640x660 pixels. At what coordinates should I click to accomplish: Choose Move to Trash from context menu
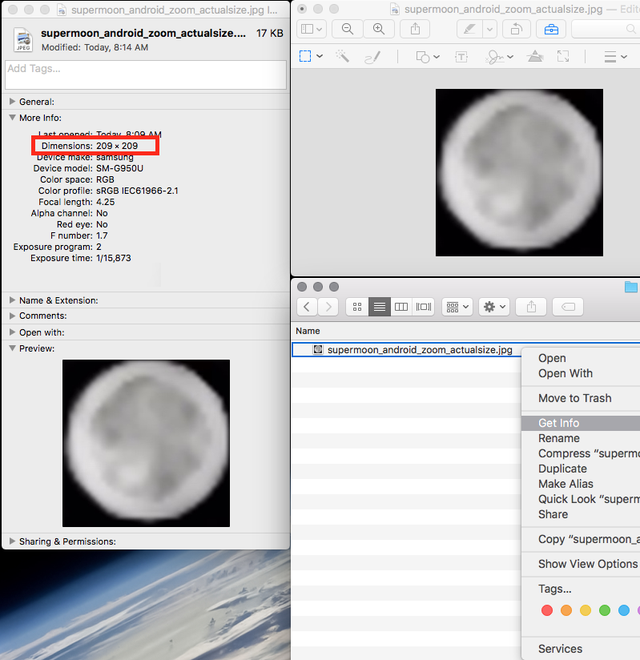coord(575,398)
